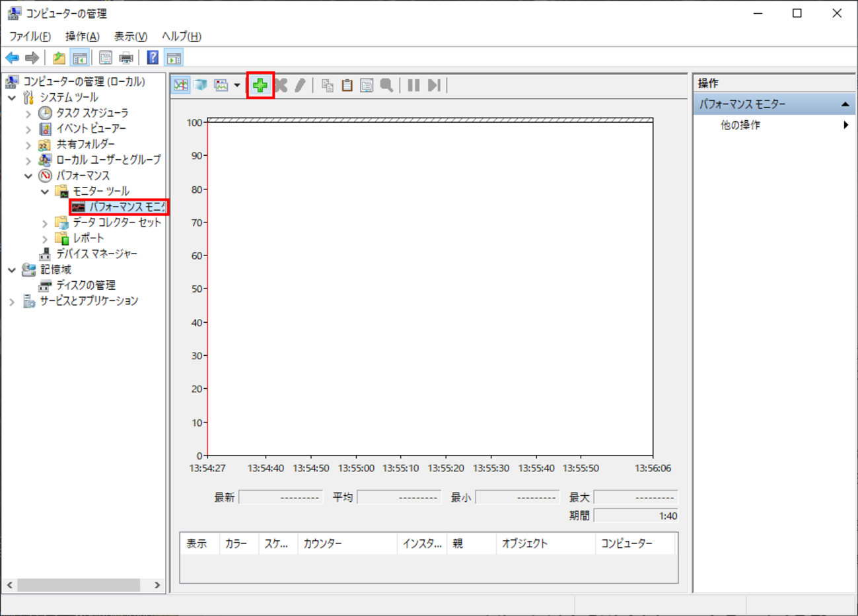
Task: Select 共有フォルダー in the tree
Action: (85, 145)
